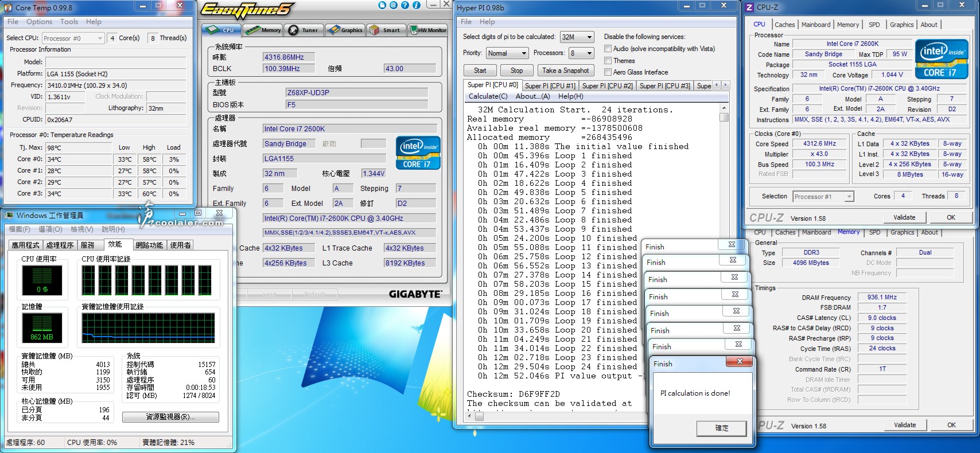The image size is (980, 453).
Task: Click the Hyper PI horizontal scrollbar thumb
Action: 479,416
